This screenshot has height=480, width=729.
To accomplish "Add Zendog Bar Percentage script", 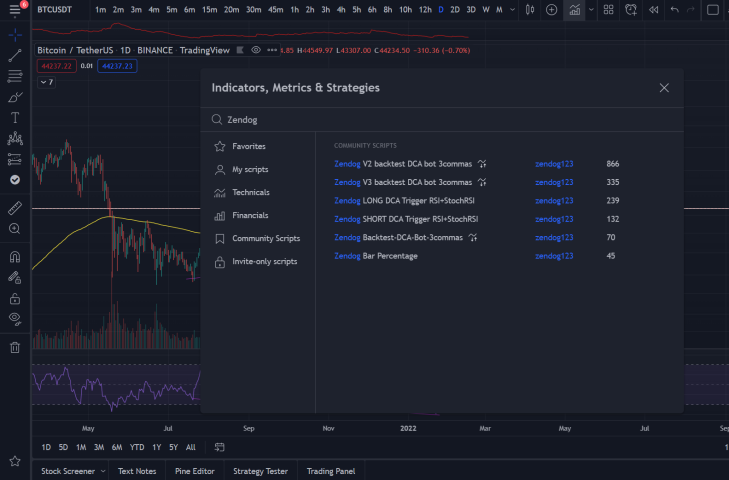I will click(376, 256).
